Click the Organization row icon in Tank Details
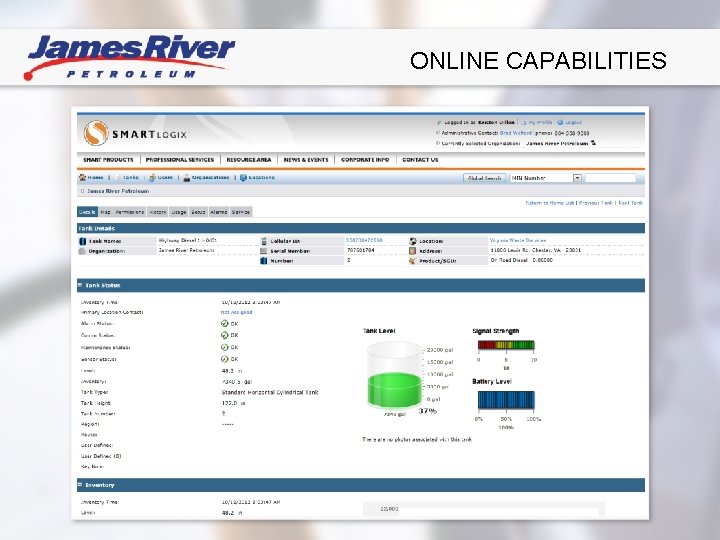 point(83,251)
